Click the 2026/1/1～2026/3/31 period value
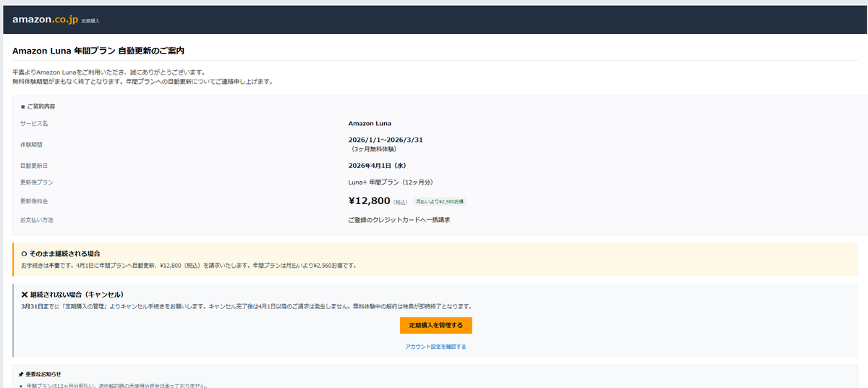This screenshot has height=388, width=868. pos(386,140)
